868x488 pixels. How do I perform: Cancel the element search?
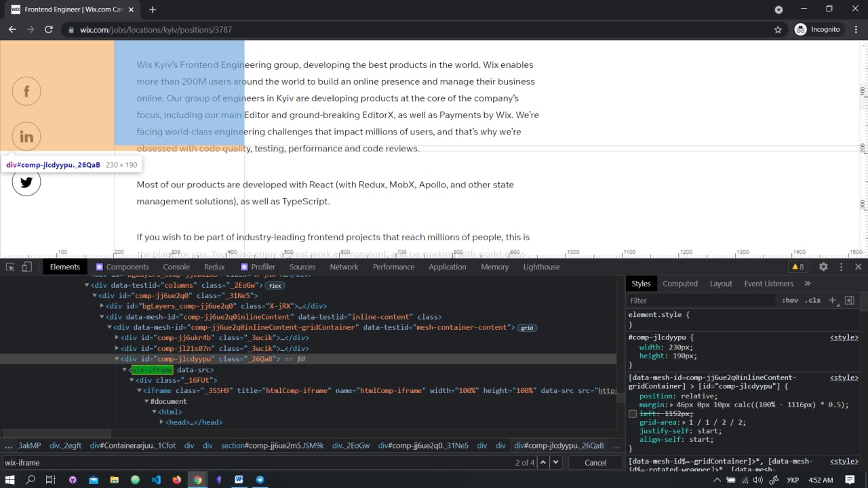595,462
